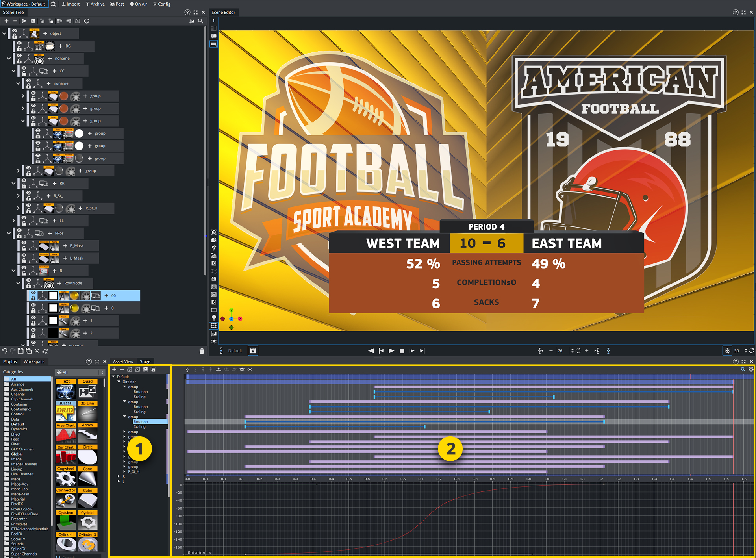This screenshot has height=558, width=756.
Task: Open the Post menu
Action: (117, 4)
